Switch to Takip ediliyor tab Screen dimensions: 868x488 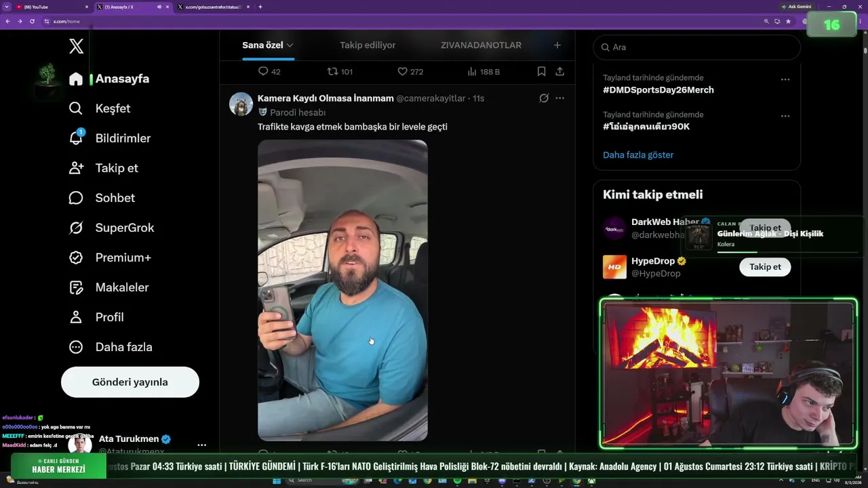[x=368, y=45]
